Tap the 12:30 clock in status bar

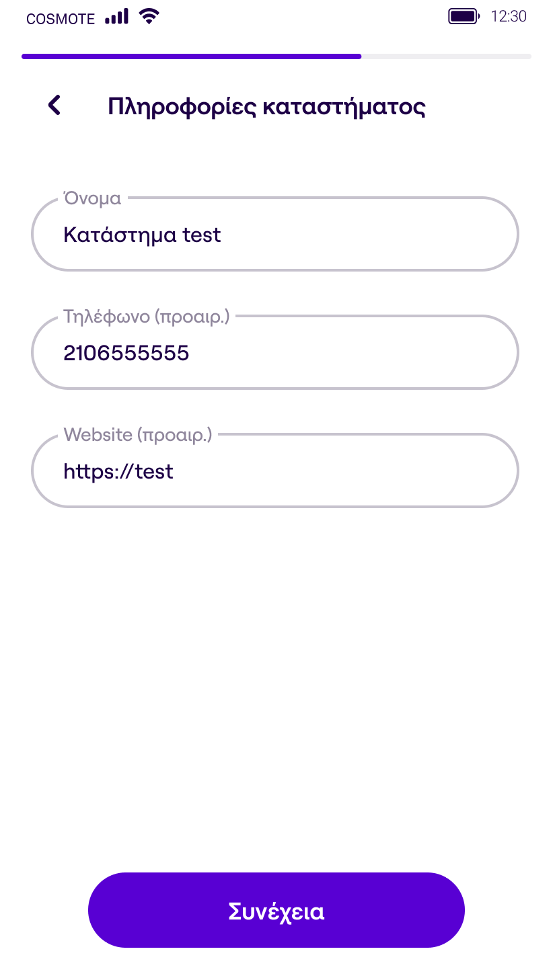509,17
